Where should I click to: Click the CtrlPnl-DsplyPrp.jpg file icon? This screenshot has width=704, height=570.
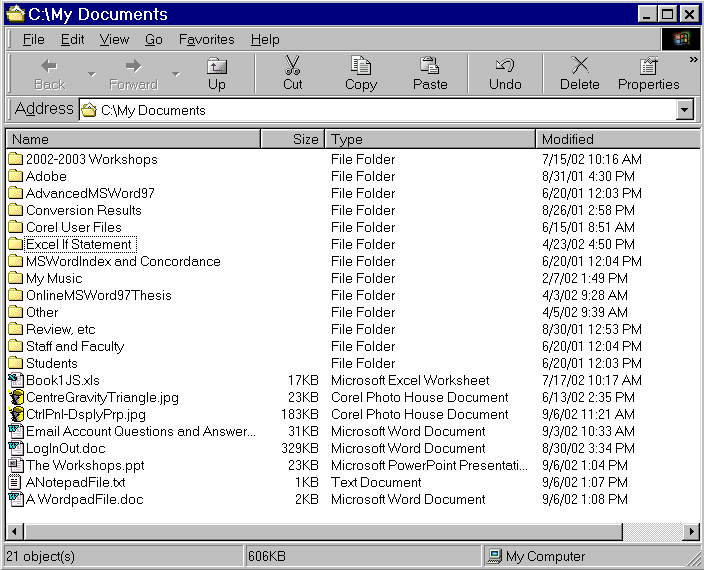[x=16, y=414]
